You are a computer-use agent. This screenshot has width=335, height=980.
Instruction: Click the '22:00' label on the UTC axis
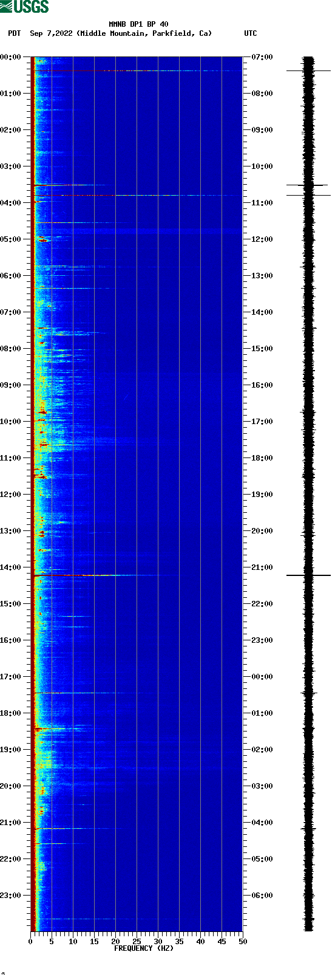262,604
